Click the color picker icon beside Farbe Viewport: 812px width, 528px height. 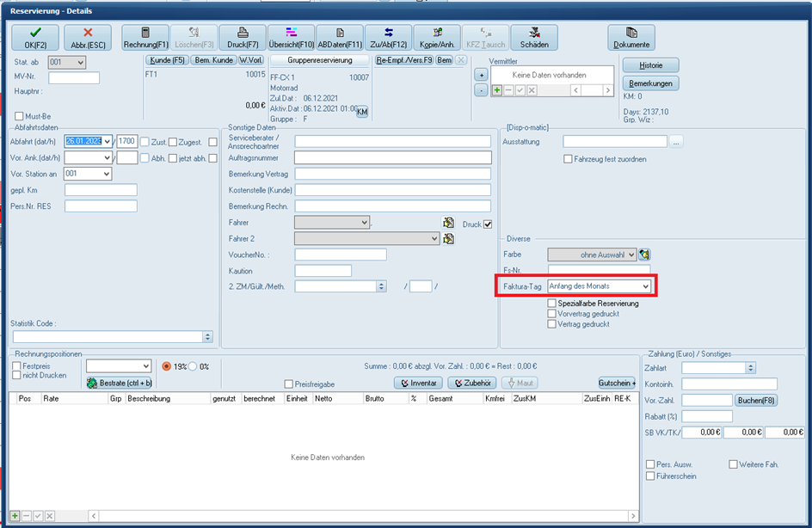coord(644,255)
